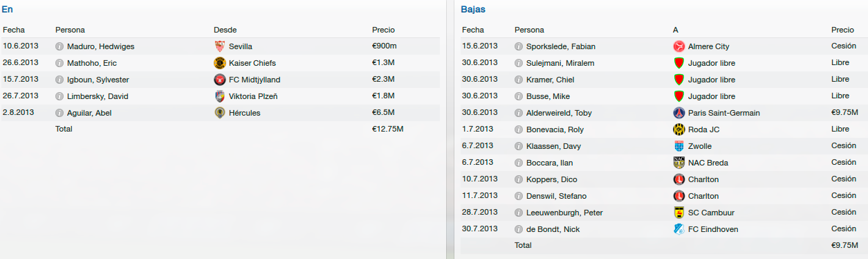
Task: Sort incoming transfers by Precio column
Action: click(383, 30)
